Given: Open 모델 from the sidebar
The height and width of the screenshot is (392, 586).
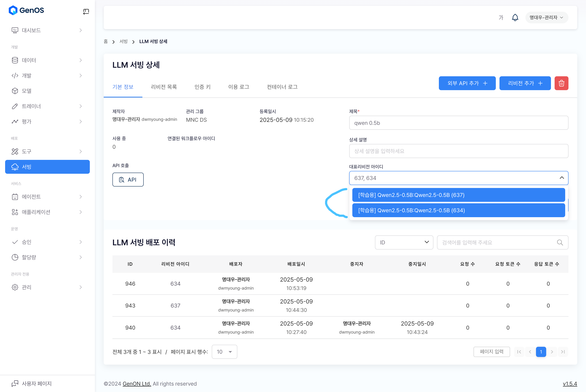Looking at the screenshot, I should [x=26, y=91].
